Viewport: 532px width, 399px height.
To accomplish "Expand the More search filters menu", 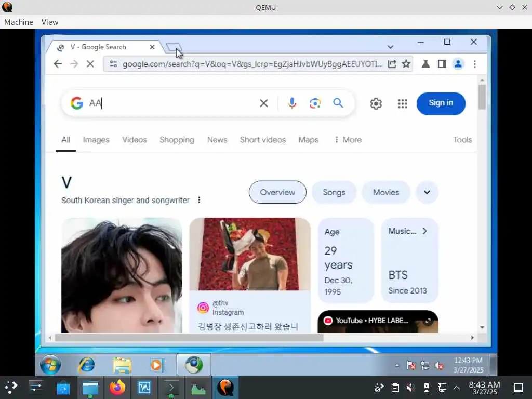I will click(x=348, y=140).
